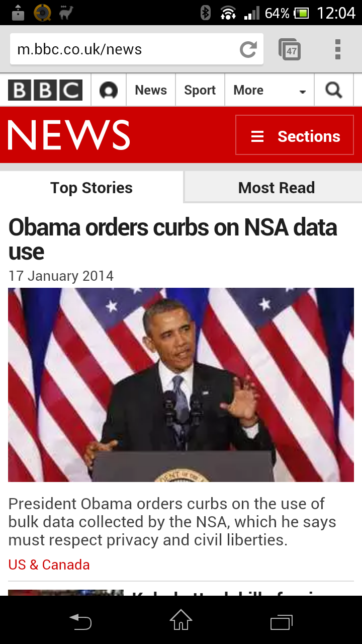
Task: Open the Sections hamburger menu
Action: [x=295, y=135]
